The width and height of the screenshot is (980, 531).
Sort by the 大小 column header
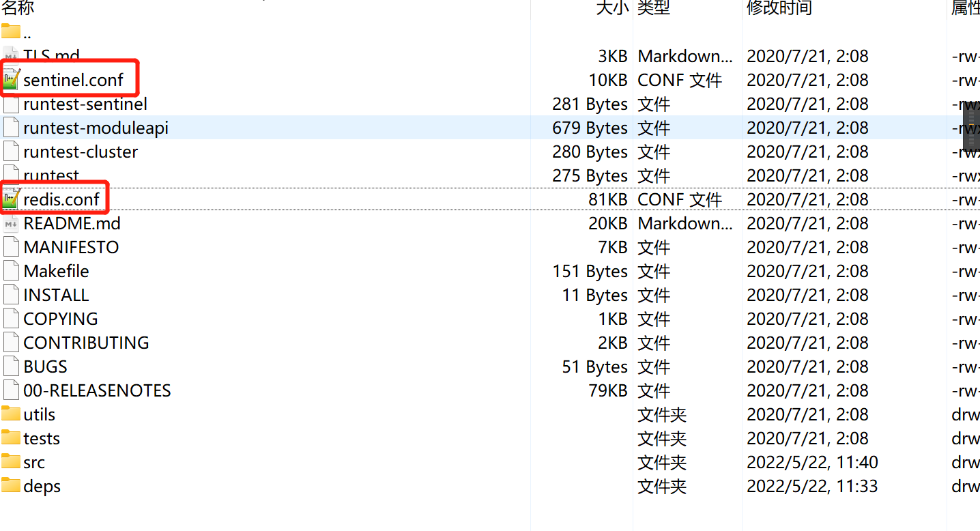click(x=612, y=8)
